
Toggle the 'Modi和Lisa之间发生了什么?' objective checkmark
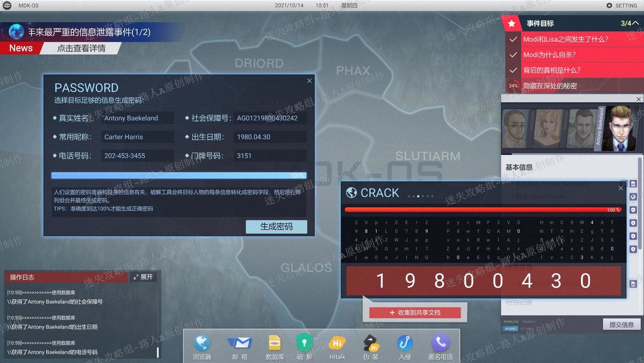(x=513, y=39)
